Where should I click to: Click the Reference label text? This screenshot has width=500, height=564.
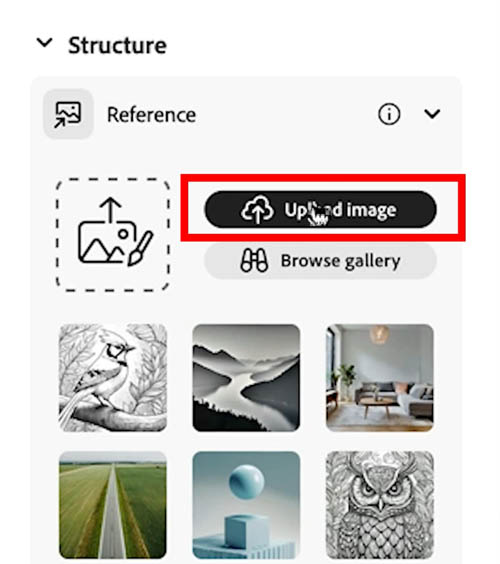[x=151, y=115]
